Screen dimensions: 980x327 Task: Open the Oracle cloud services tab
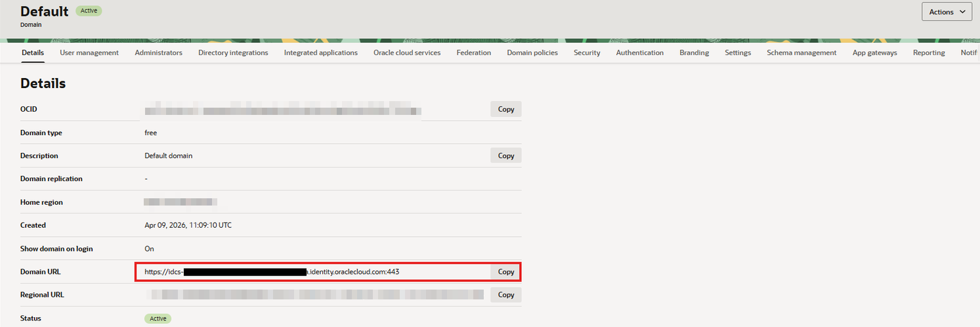407,53
